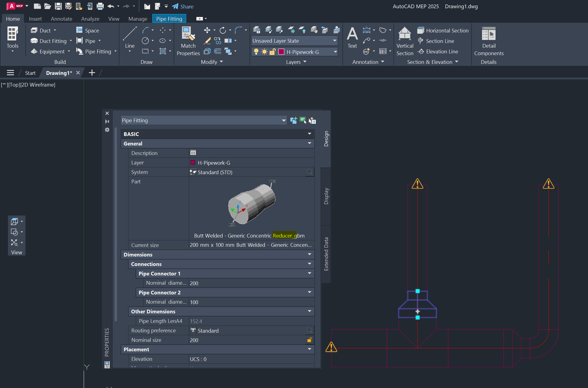Screen dimensions: 588x388
Task: Unlock the Nominal size padlock in Properties
Action: pos(309,340)
